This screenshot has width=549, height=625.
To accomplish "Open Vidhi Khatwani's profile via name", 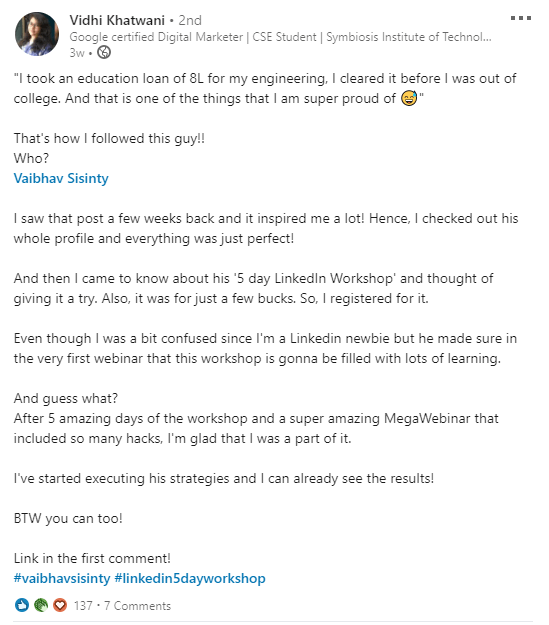I will [x=117, y=20].
